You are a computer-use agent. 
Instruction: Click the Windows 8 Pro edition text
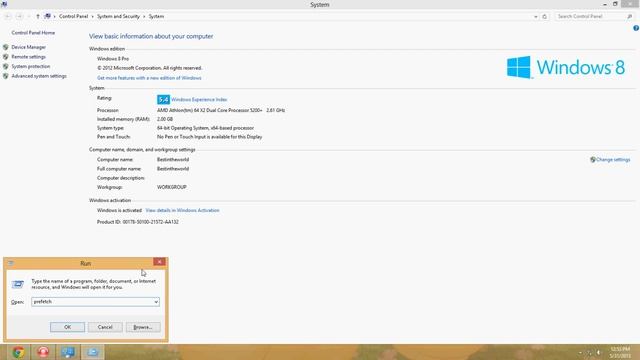[x=113, y=59]
